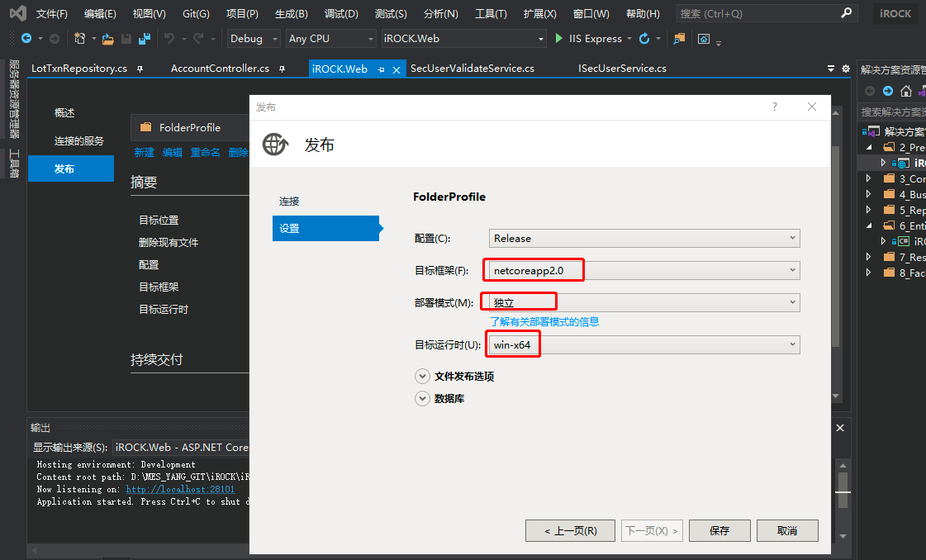Open the 生成(B) menu
This screenshot has height=560, width=926.
pos(291,13)
